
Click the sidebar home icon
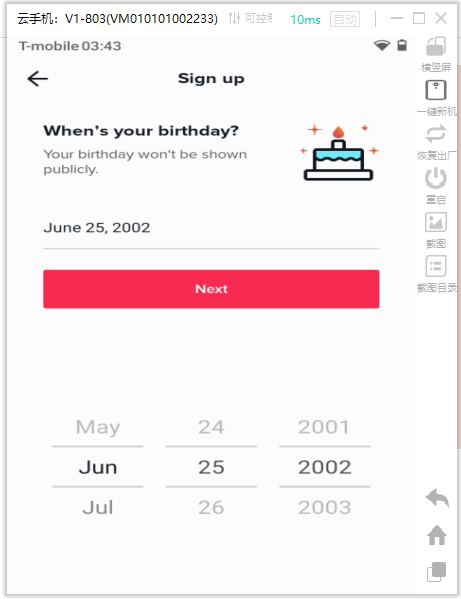[437, 535]
